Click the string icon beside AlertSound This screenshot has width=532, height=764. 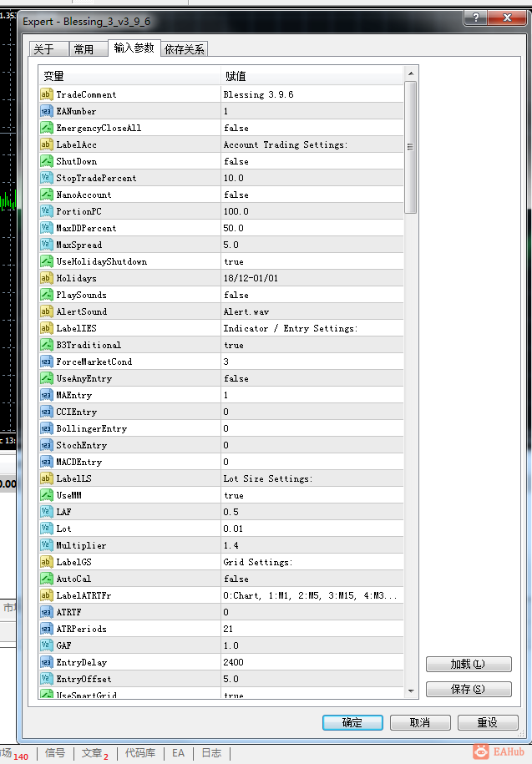point(46,311)
